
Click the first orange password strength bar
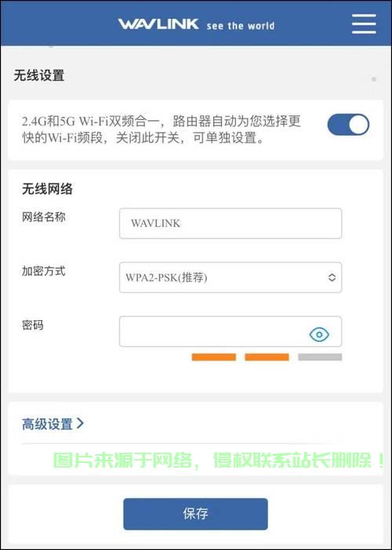tap(213, 357)
